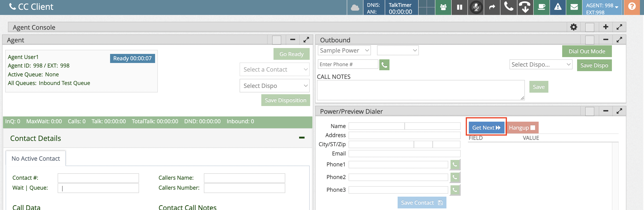644x210 pixels.
Task: Open the agent group icon in top bar
Action: [443, 7]
